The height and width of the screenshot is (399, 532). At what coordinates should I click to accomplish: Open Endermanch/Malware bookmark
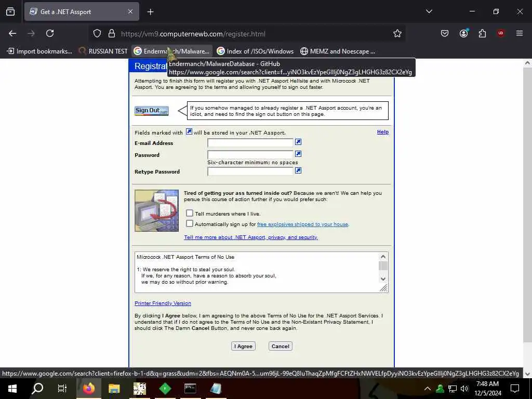171,51
